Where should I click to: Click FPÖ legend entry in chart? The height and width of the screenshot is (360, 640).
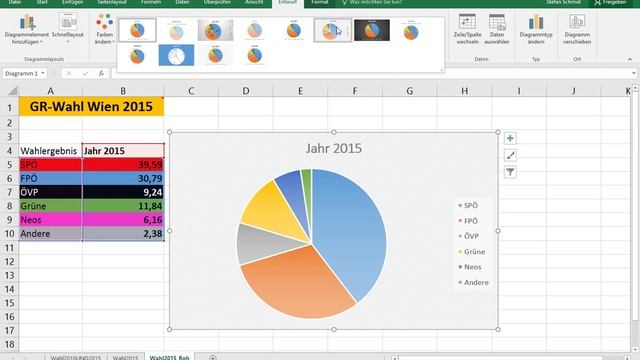(x=468, y=221)
